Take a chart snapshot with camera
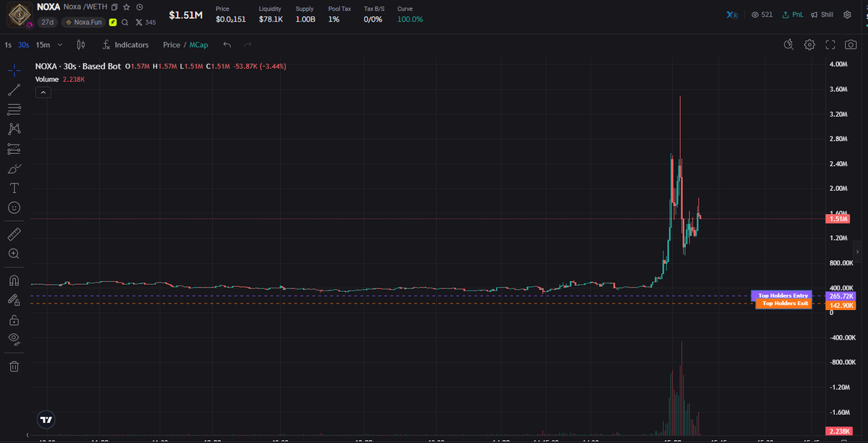Image resolution: width=868 pixels, height=443 pixels. pos(851,45)
